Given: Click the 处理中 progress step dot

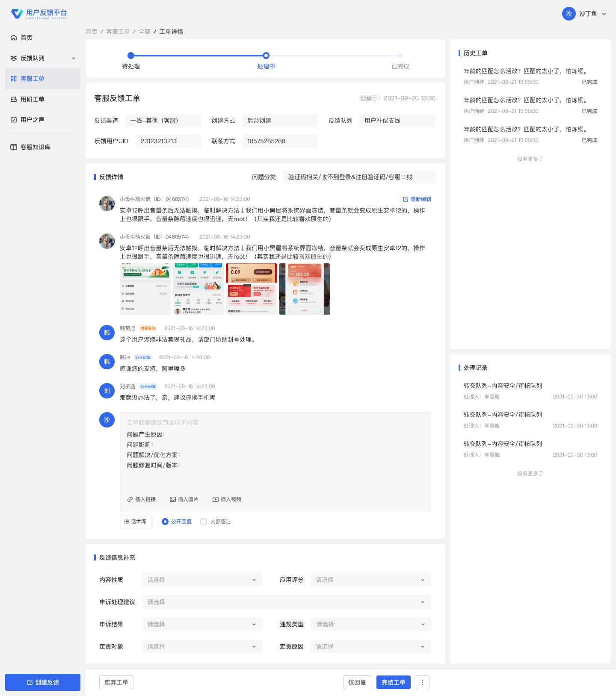Looking at the screenshot, I should 266,55.
